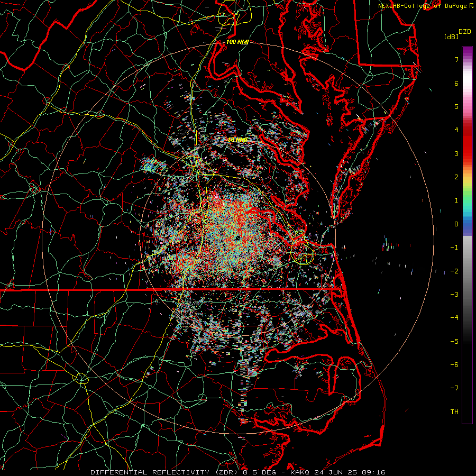
Task: Click the -2 dB scale value
Action: pos(454,271)
